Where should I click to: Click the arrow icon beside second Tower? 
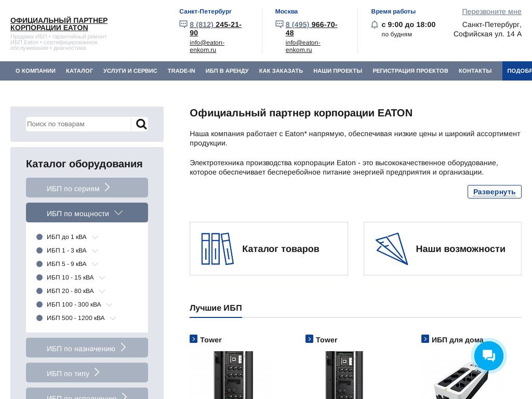click(309, 339)
